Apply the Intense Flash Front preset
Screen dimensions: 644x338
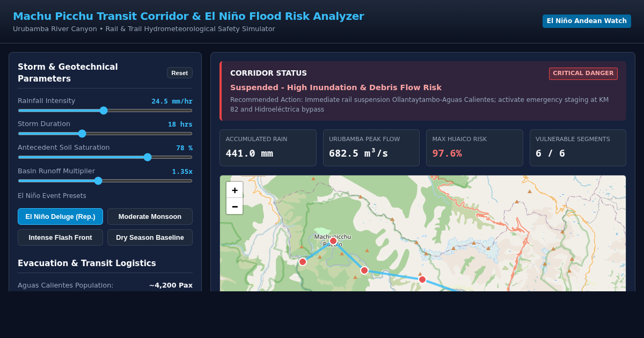coord(60,238)
